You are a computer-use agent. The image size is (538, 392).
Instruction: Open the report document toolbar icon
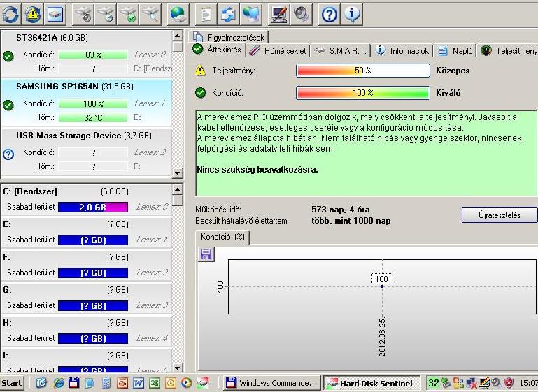pyautogui.click(x=206, y=14)
